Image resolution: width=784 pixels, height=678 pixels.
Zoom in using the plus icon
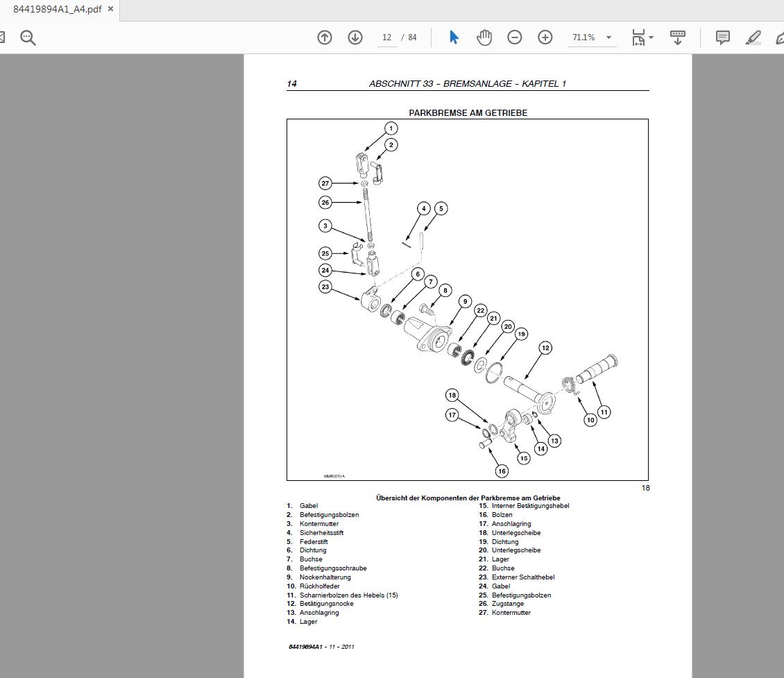click(x=545, y=37)
